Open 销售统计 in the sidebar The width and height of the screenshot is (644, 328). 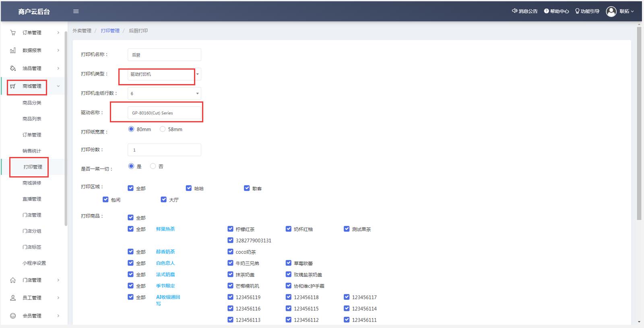pyautogui.click(x=32, y=151)
